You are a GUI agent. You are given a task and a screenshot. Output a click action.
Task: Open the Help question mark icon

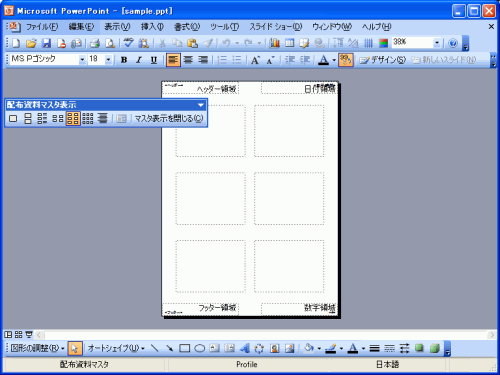453,43
